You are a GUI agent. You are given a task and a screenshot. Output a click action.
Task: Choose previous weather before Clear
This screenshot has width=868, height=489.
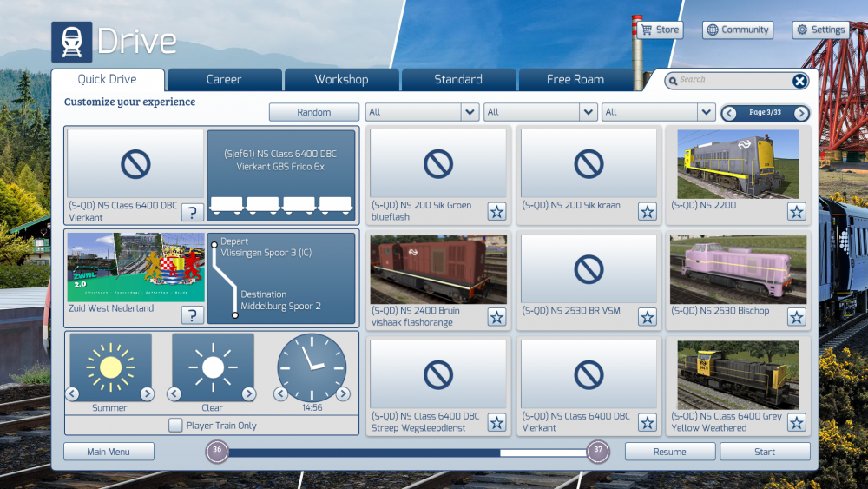point(174,393)
